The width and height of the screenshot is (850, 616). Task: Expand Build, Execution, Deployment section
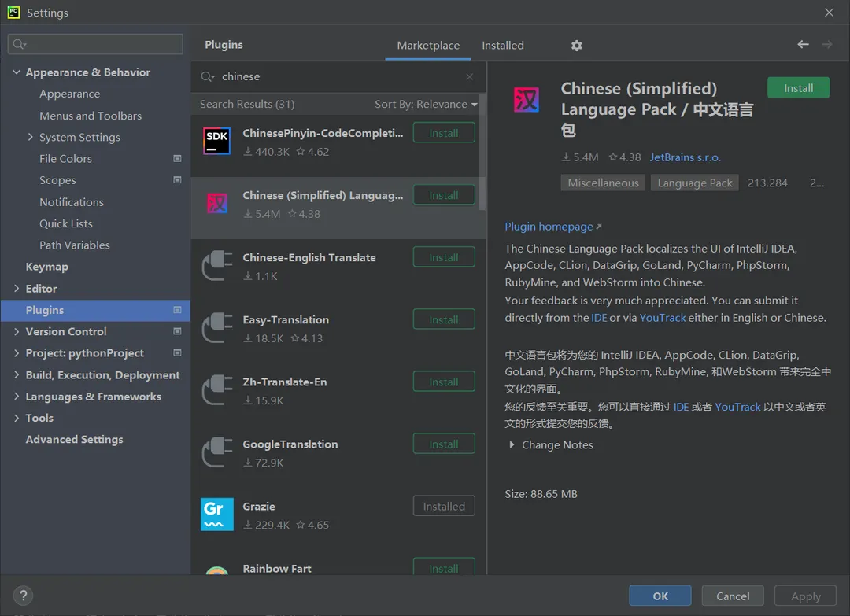pos(17,374)
